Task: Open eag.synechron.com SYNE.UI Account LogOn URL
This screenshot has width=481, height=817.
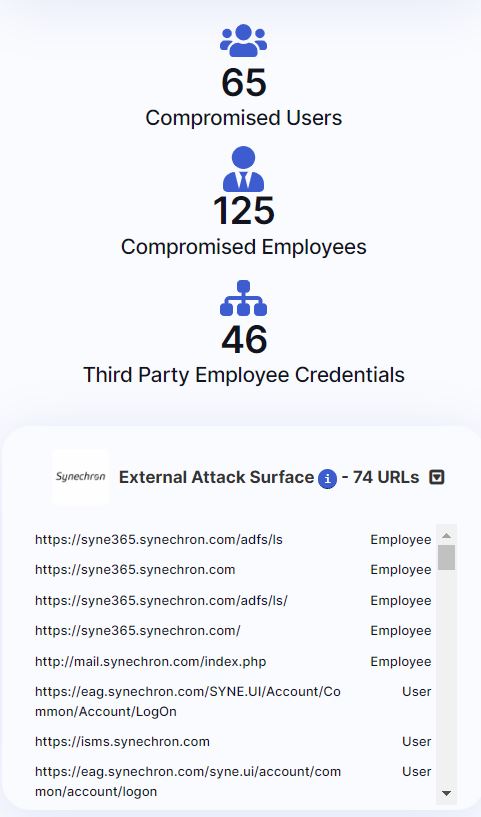Action: coord(188,701)
